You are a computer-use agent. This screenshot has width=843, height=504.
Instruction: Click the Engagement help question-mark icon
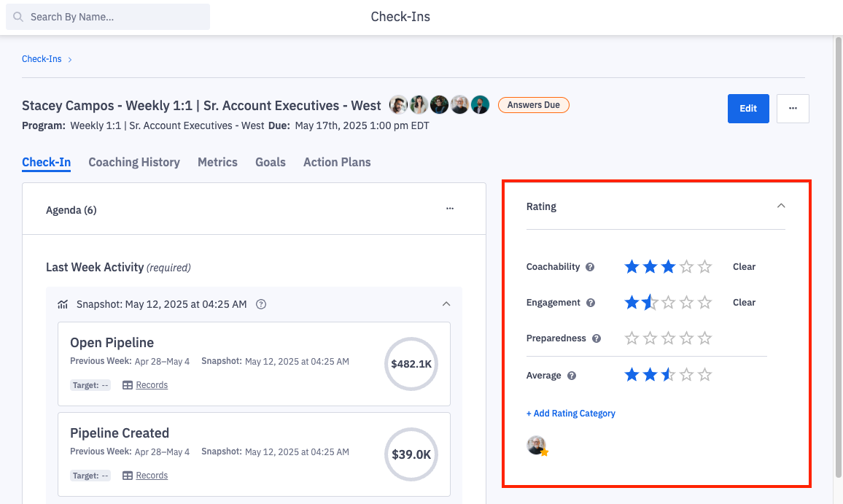coord(591,303)
